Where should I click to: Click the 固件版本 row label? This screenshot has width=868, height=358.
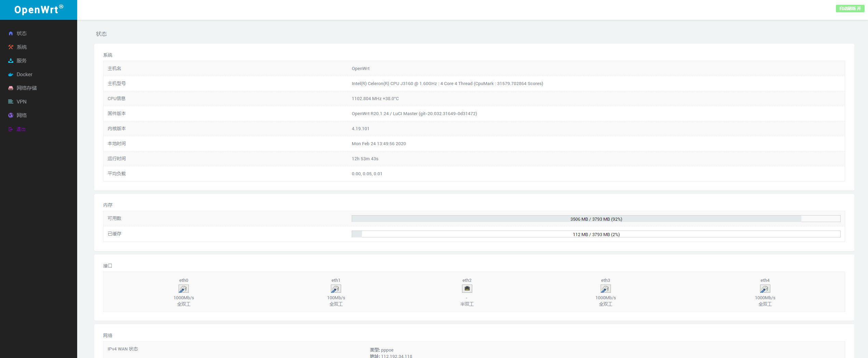pyautogui.click(x=117, y=114)
